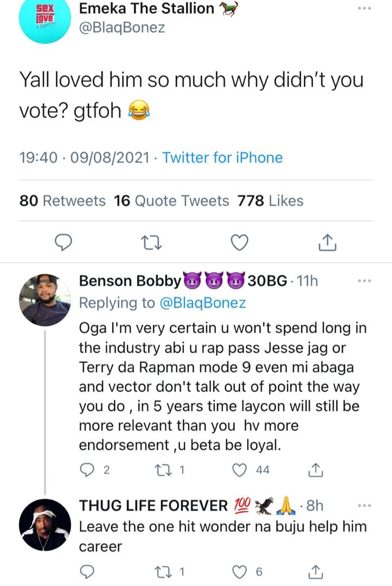Viewport: 392px width, 586px height.
Task: Like THUG LIFE FOREVER's reply
Action: [240, 571]
